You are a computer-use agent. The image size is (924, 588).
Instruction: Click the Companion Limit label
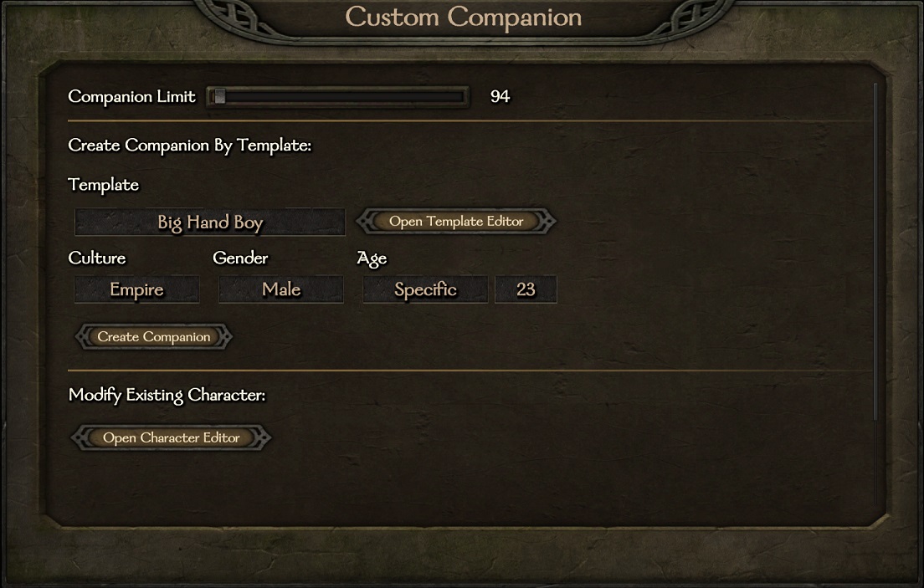tap(131, 97)
